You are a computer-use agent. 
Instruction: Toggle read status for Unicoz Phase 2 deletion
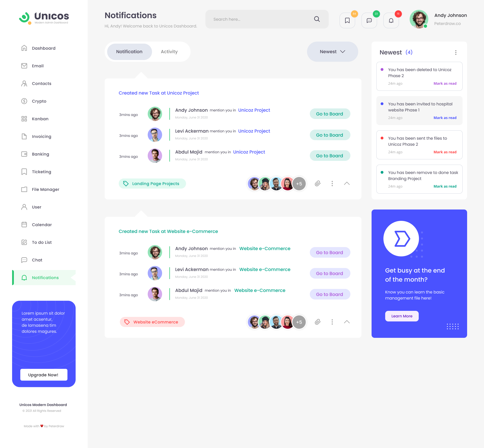pos(445,83)
